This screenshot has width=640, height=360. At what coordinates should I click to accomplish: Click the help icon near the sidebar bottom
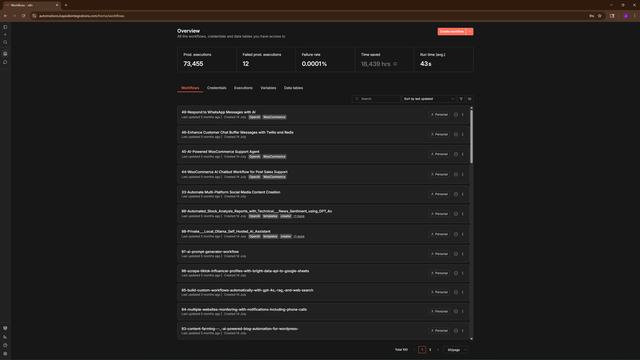(5, 345)
